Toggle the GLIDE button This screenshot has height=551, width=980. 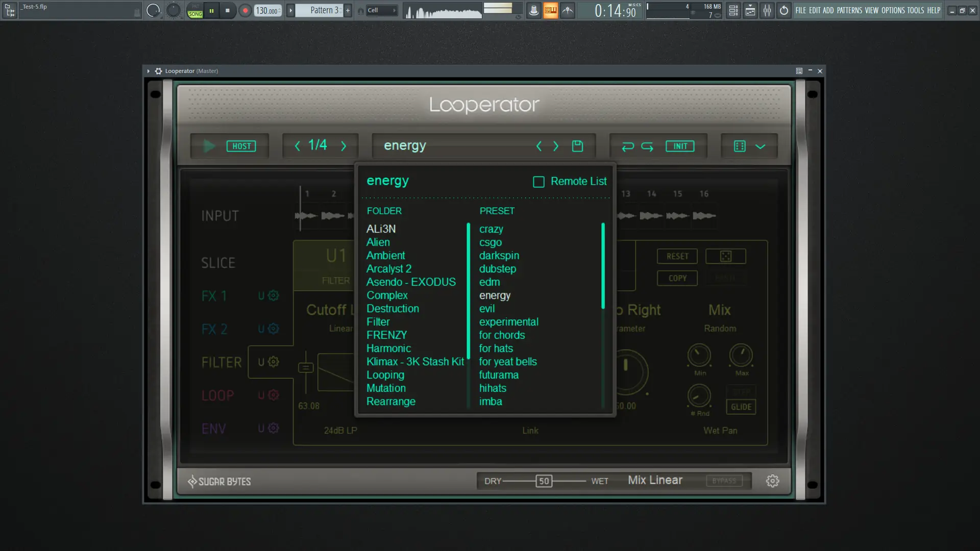(741, 407)
